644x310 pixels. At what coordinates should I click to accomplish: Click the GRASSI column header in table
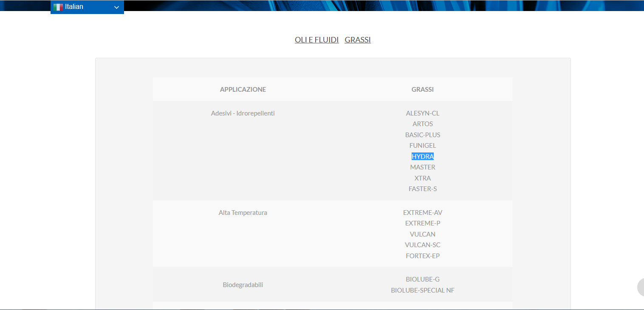pyautogui.click(x=423, y=89)
